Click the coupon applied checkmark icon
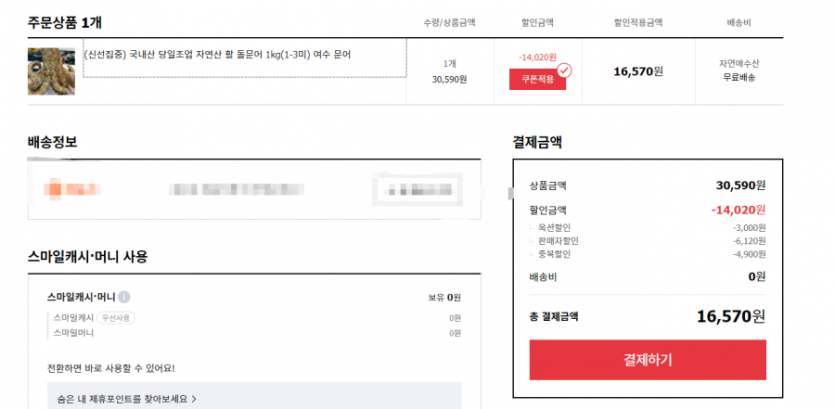Screen dimensions: 835x409 tap(564, 70)
